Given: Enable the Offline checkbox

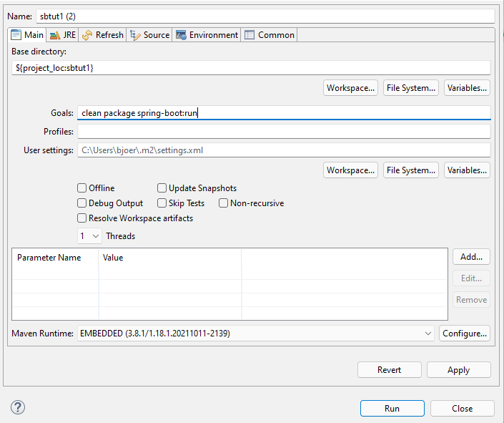Looking at the screenshot, I should tap(82, 188).
